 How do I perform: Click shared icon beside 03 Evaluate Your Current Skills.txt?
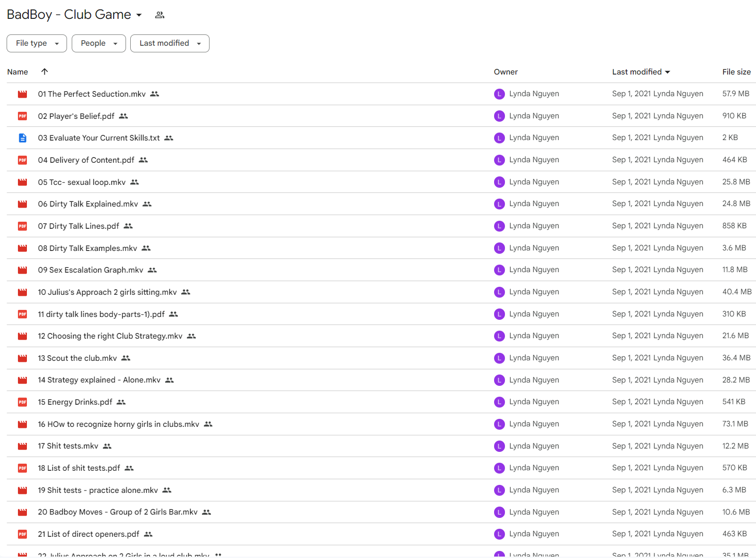coord(169,138)
